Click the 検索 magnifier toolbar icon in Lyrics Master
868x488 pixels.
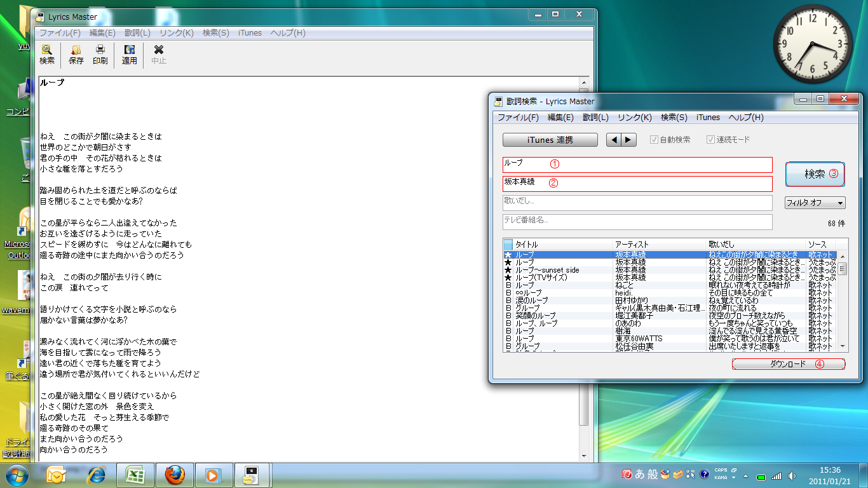tap(47, 55)
